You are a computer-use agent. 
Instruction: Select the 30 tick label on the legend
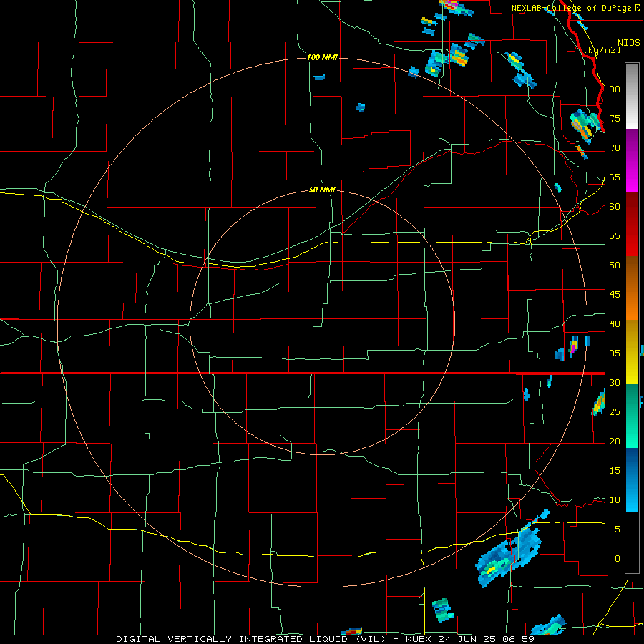point(615,382)
